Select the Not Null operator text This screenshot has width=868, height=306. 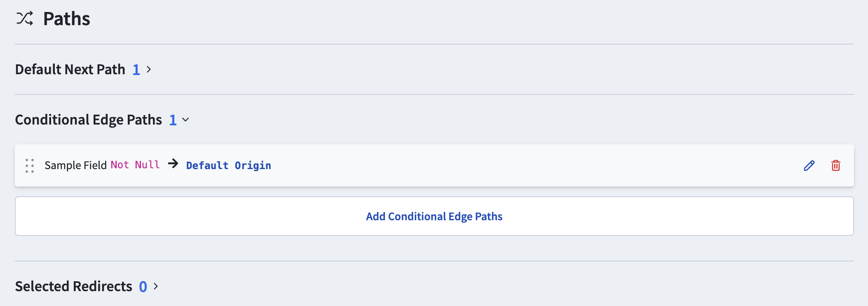tap(135, 165)
